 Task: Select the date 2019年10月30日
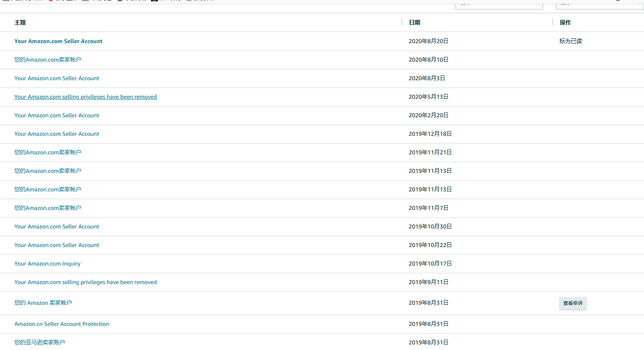[x=430, y=227]
